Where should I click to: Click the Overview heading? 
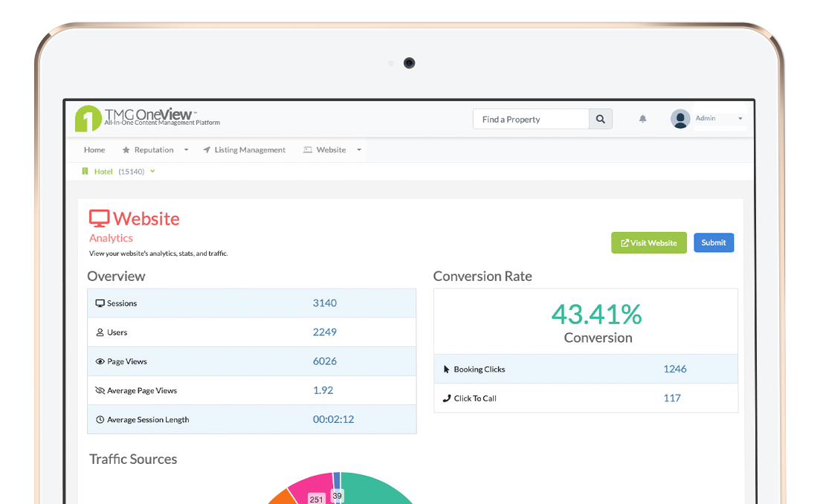(116, 276)
